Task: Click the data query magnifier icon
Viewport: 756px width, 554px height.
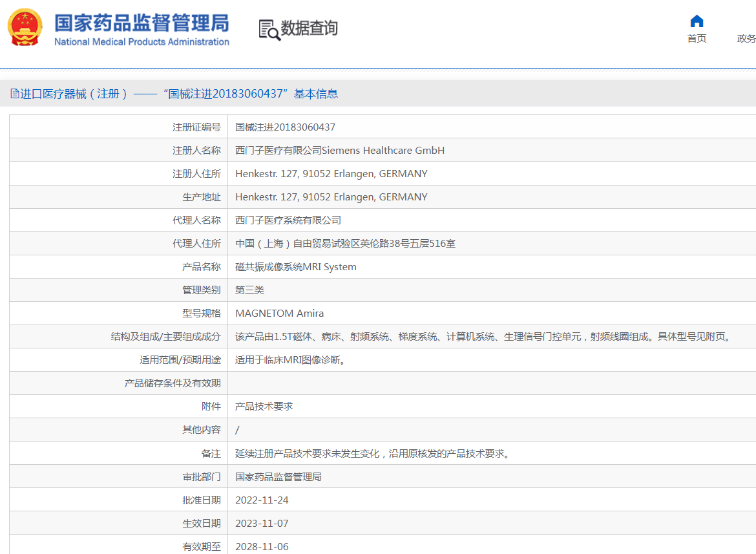Action: tap(269, 30)
